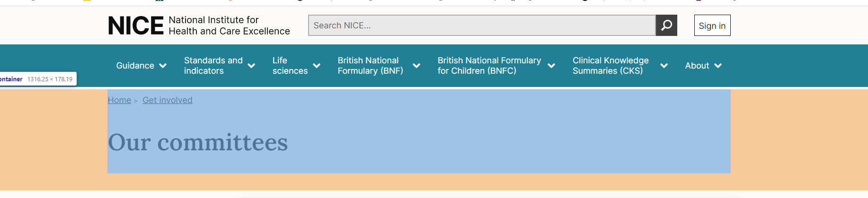Open the Standards and indicators menu

click(213, 66)
